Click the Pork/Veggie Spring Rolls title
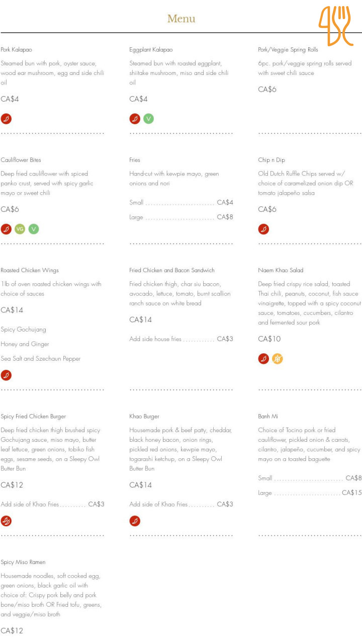Screen dimensions: 362x644 point(288,50)
